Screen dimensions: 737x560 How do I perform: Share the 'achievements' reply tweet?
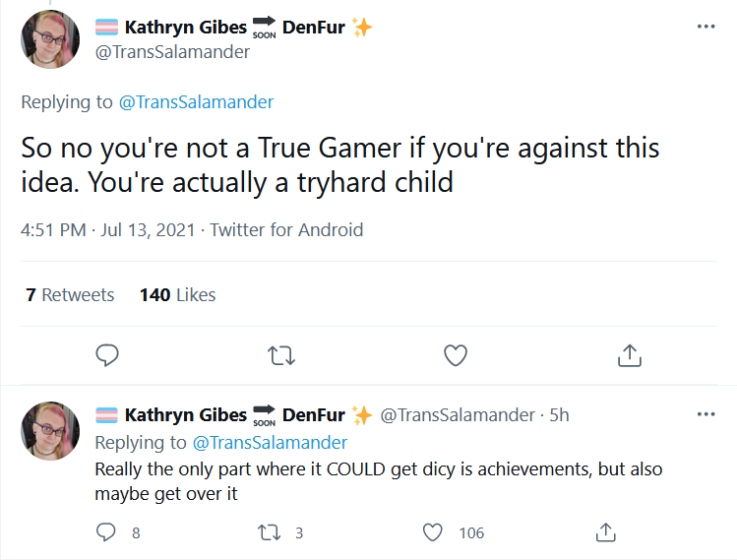pos(605,532)
